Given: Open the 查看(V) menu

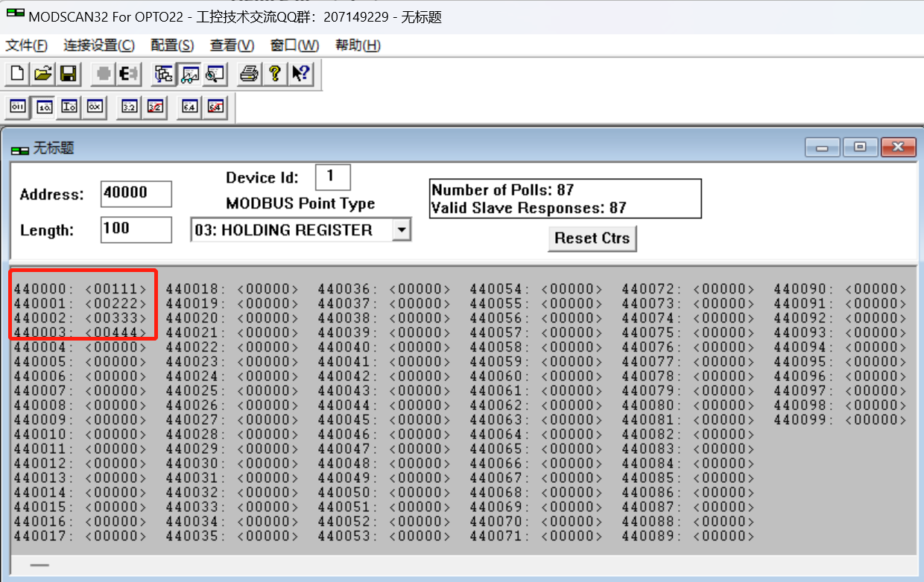Looking at the screenshot, I should click(232, 45).
